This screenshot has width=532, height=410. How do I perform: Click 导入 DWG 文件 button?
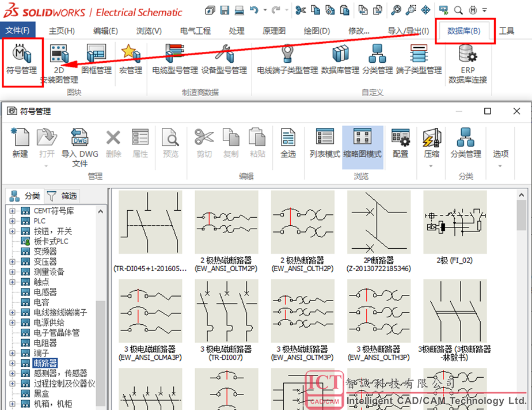point(79,148)
